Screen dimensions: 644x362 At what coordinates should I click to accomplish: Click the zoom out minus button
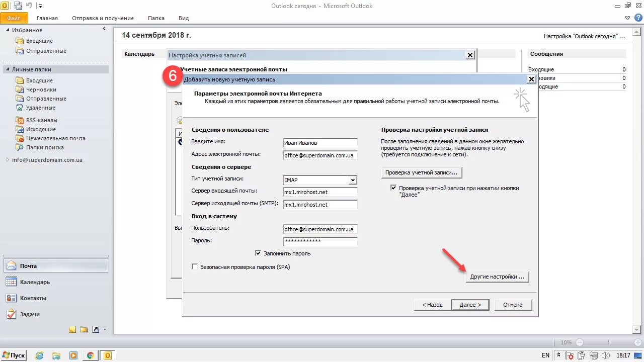(580, 342)
